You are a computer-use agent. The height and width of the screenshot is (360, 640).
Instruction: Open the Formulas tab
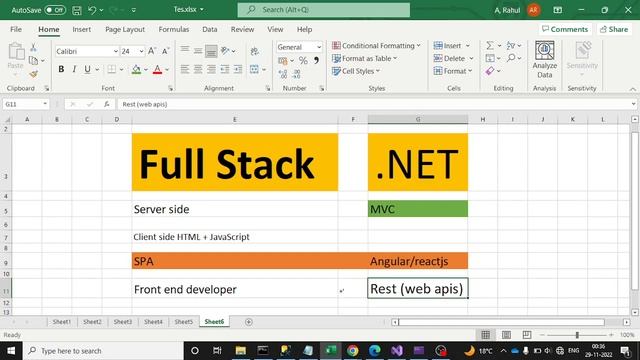[x=173, y=29]
